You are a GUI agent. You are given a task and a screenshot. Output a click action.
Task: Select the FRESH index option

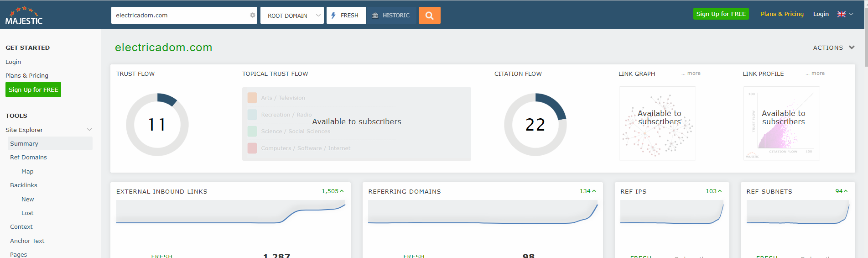coord(346,16)
